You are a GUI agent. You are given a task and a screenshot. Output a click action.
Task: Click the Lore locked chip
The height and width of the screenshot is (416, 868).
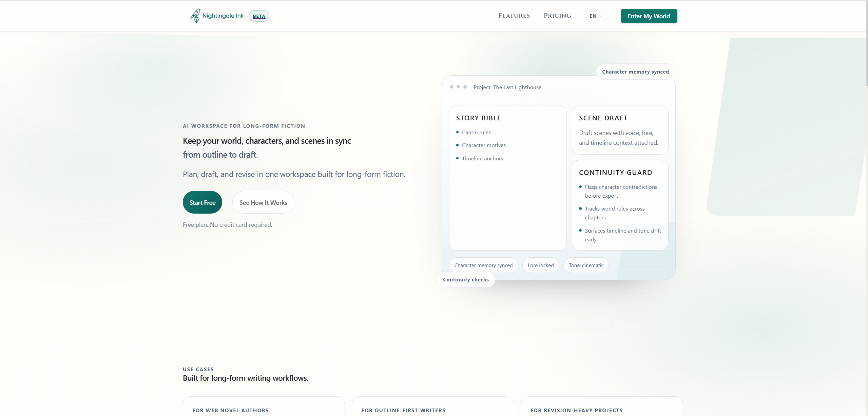[x=540, y=265]
